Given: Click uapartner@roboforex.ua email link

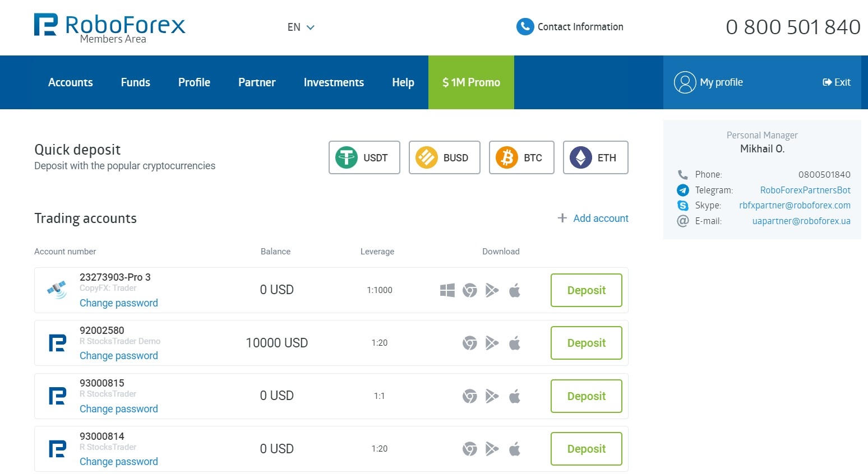Looking at the screenshot, I should click(x=801, y=221).
